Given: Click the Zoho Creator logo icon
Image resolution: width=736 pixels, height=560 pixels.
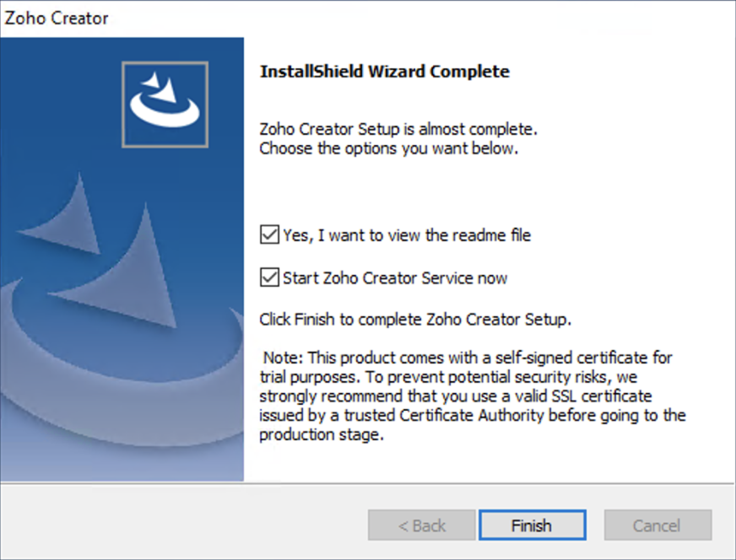Looking at the screenshot, I should (165, 105).
